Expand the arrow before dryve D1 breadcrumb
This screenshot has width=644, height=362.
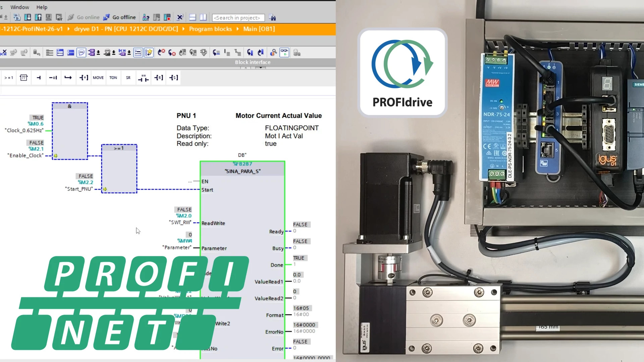click(x=68, y=29)
